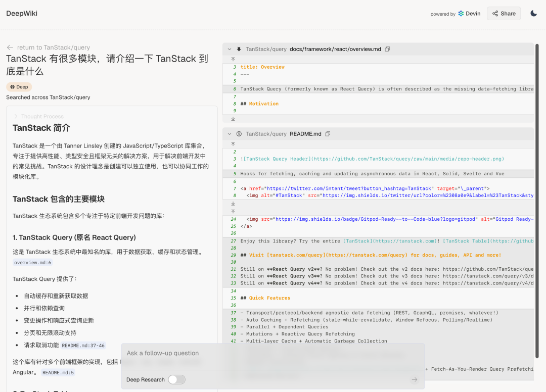Click bullet '自动缓存和重新获取数据'
This screenshot has width=546, height=392.
[x=56, y=296]
